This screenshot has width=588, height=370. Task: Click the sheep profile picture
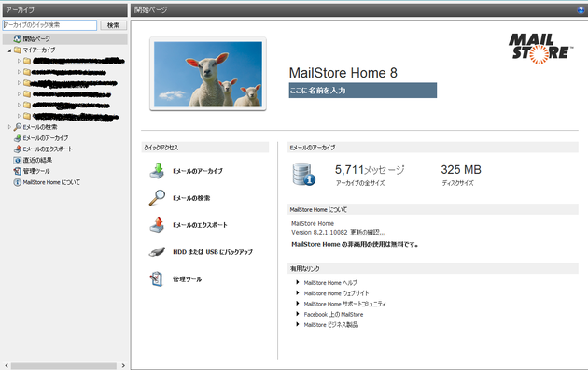[x=208, y=74]
